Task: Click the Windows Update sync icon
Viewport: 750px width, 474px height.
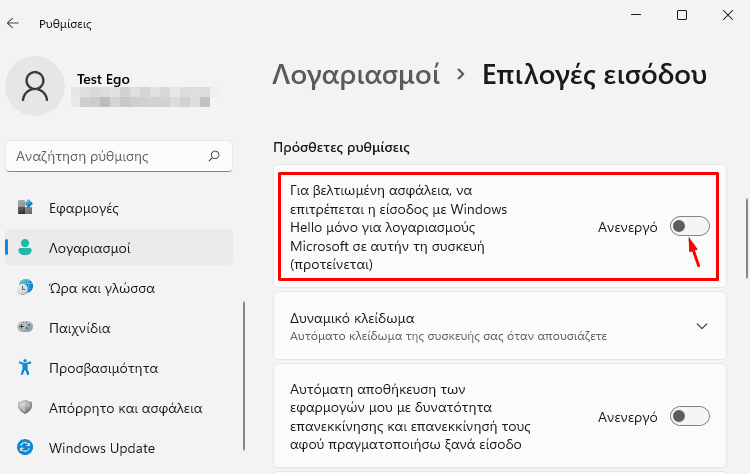Action: [25, 447]
